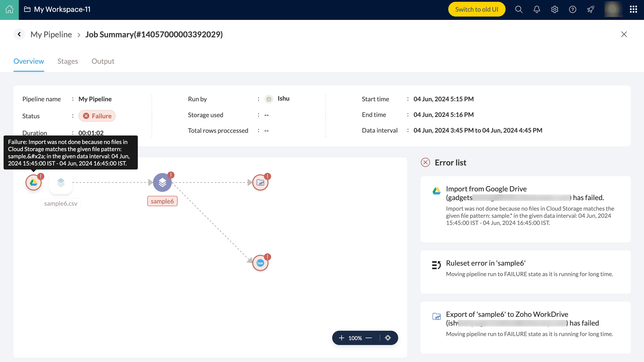
Task: Open the search icon in header
Action: [x=519, y=9]
